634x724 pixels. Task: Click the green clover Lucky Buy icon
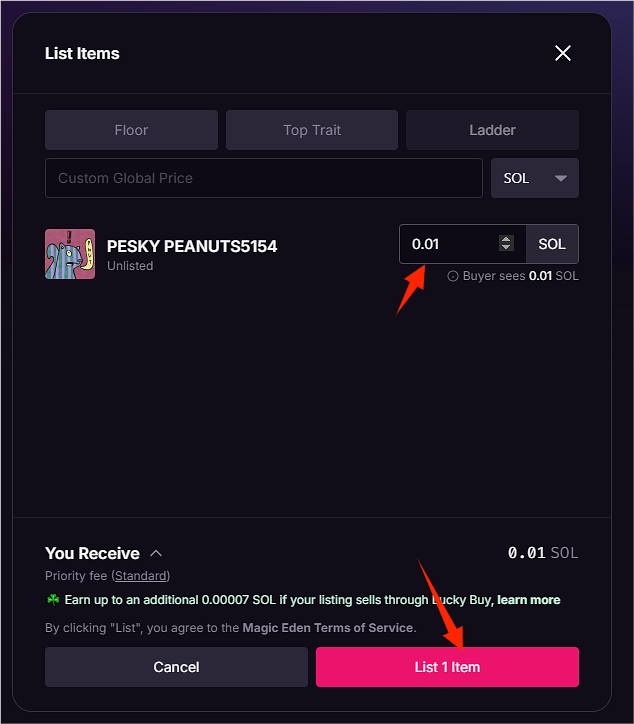(52, 600)
